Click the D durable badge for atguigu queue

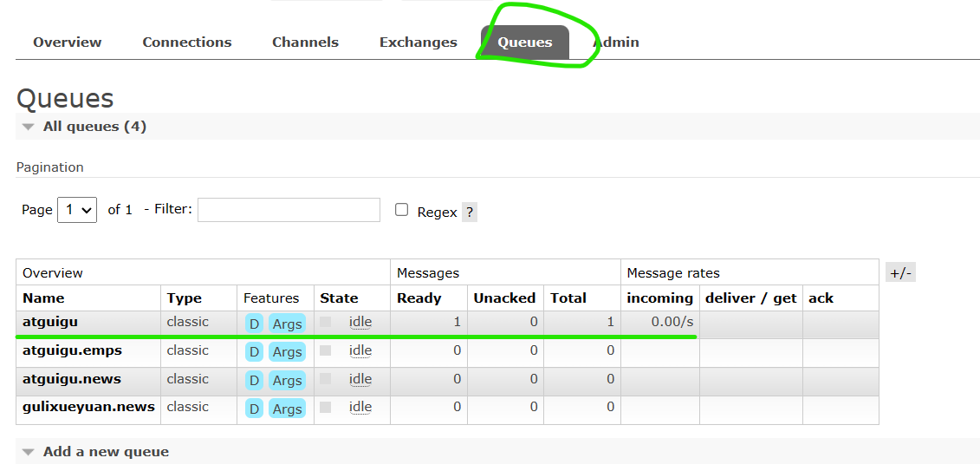coord(254,324)
